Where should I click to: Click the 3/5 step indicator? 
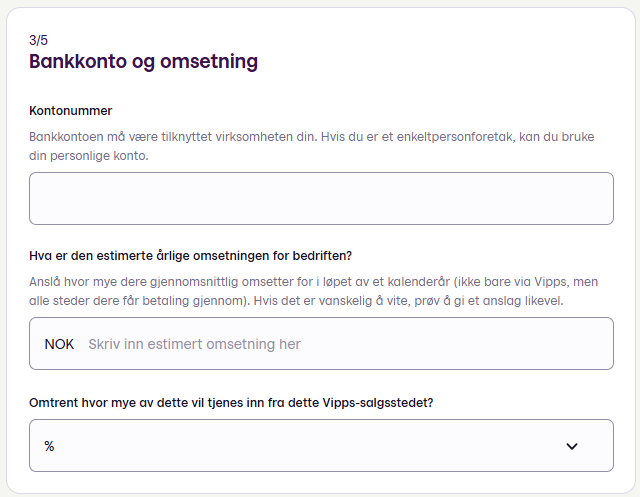pos(38,41)
